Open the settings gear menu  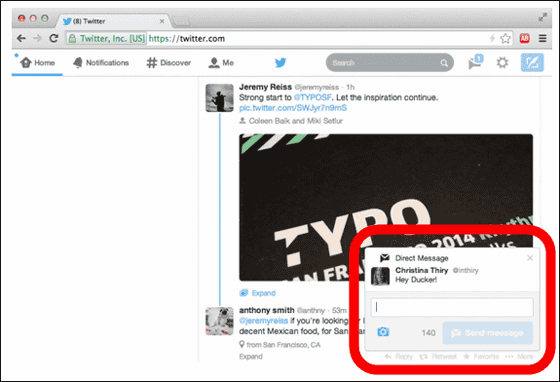coord(502,63)
